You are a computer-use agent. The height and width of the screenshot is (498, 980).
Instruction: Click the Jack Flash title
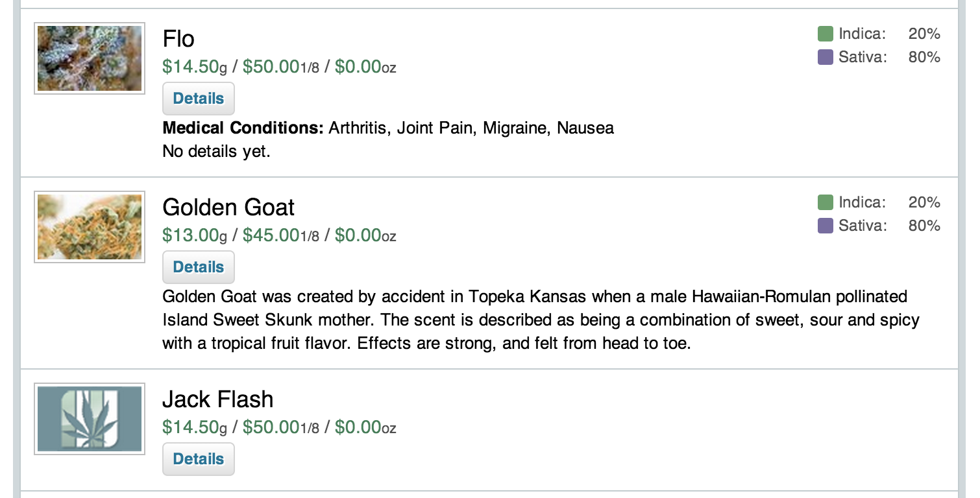pos(217,399)
